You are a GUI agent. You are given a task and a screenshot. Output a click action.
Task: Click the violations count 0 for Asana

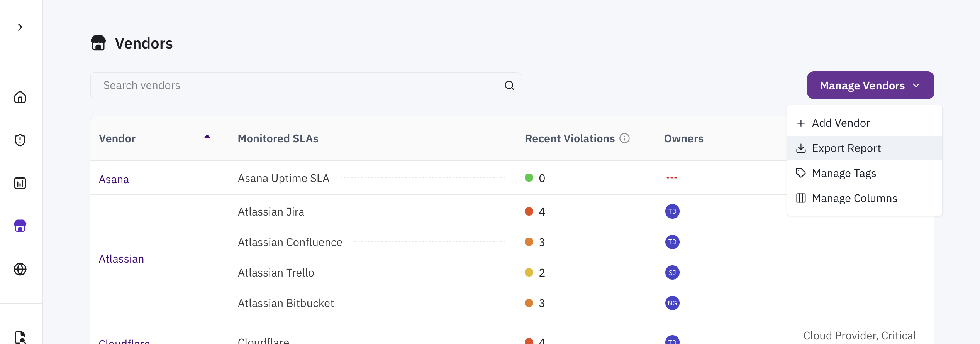click(542, 178)
